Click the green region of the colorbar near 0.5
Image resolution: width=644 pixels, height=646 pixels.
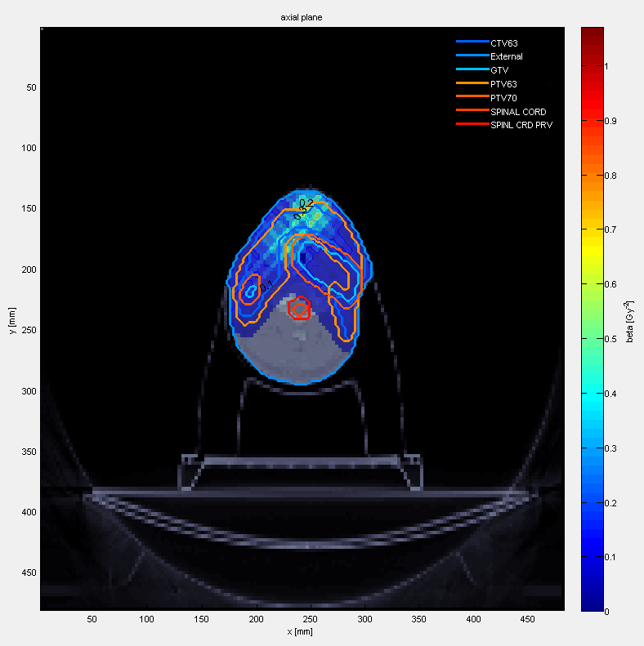click(x=592, y=339)
